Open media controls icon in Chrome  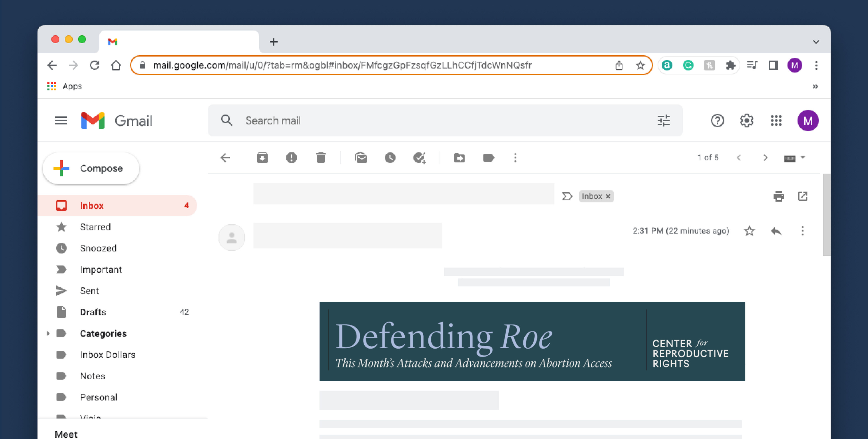(752, 65)
